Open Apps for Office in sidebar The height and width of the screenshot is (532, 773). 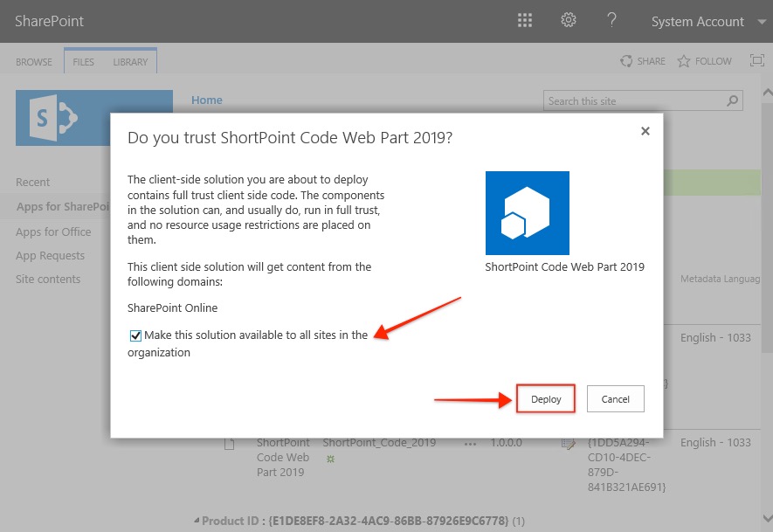pyautogui.click(x=53, y=231)
